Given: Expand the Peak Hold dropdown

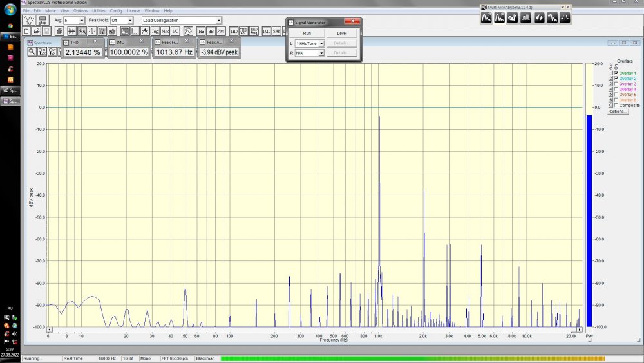Looking at the screenshot, I should click(x=130, y=21).
